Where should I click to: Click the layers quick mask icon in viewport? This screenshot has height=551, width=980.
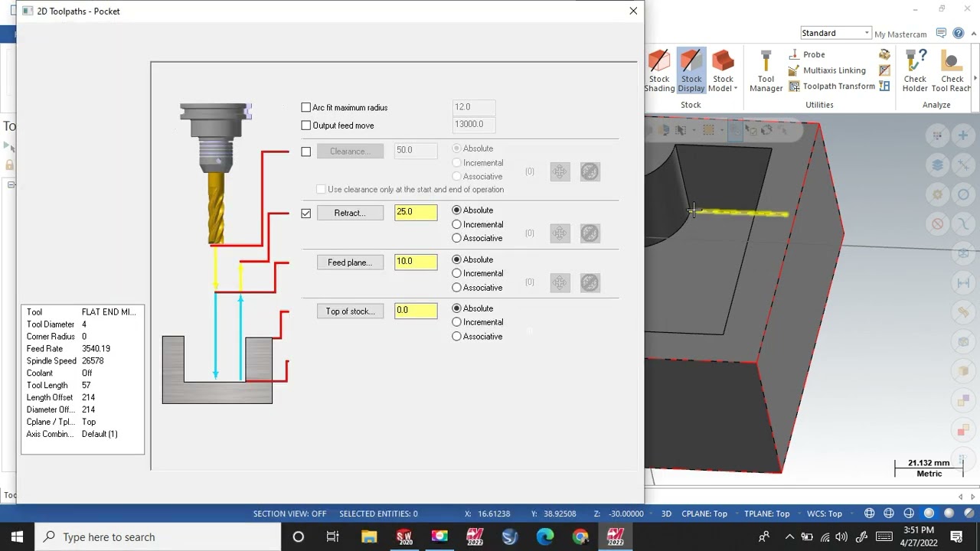(938, 165)
